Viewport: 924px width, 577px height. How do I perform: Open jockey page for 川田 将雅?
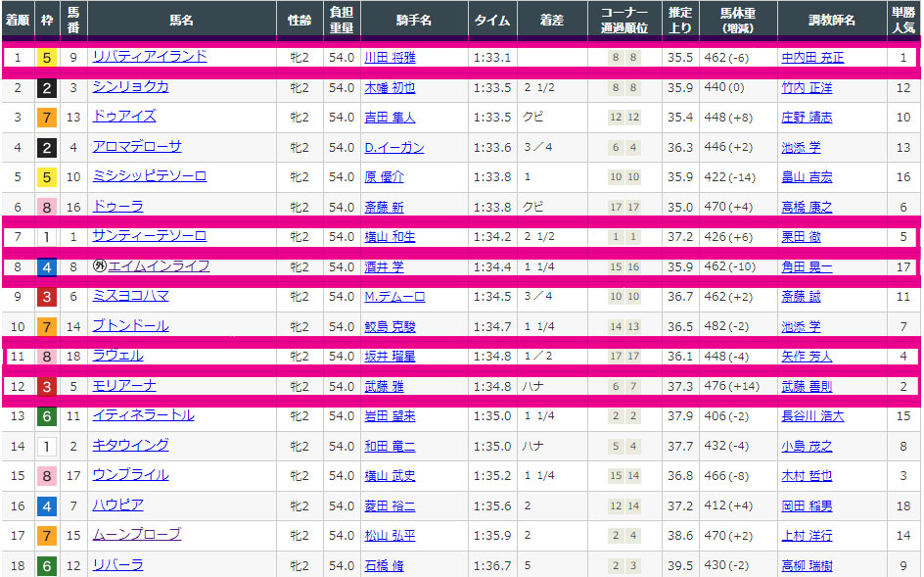[389, 58]
